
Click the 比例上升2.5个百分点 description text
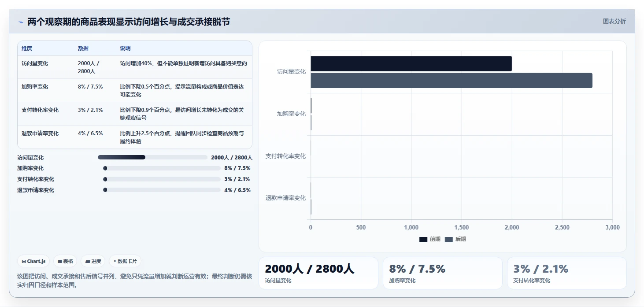click(x=182, y=137)
